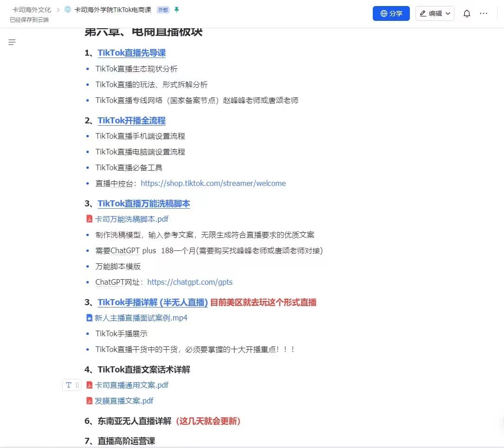Click the 外部 external tag badge

163,10
